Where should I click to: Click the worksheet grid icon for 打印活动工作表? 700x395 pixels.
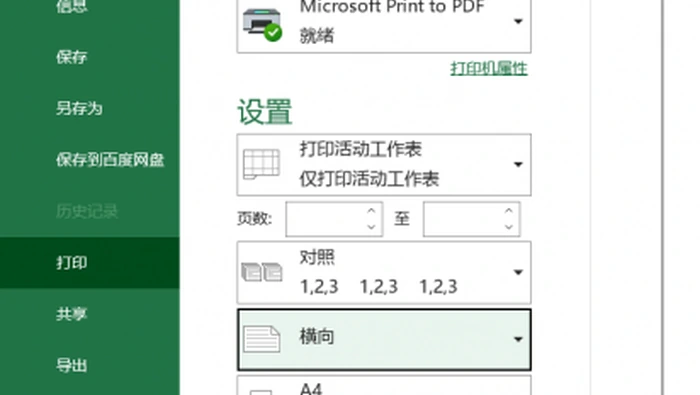pos(262,164)
